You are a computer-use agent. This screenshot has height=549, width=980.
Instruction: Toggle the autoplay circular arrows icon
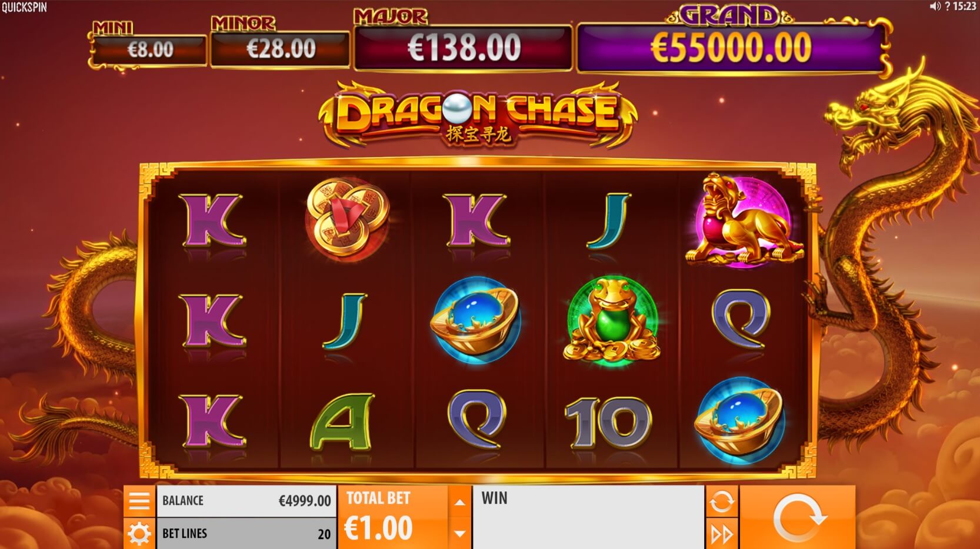tap(722, 501)
